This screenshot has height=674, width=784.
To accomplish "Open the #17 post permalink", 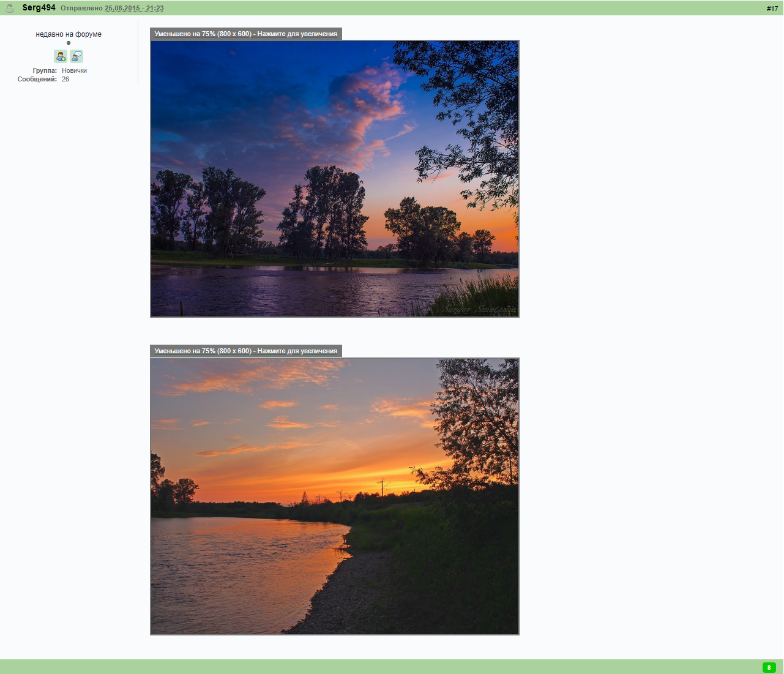I will pyautogui.click(x=772, y=9).
